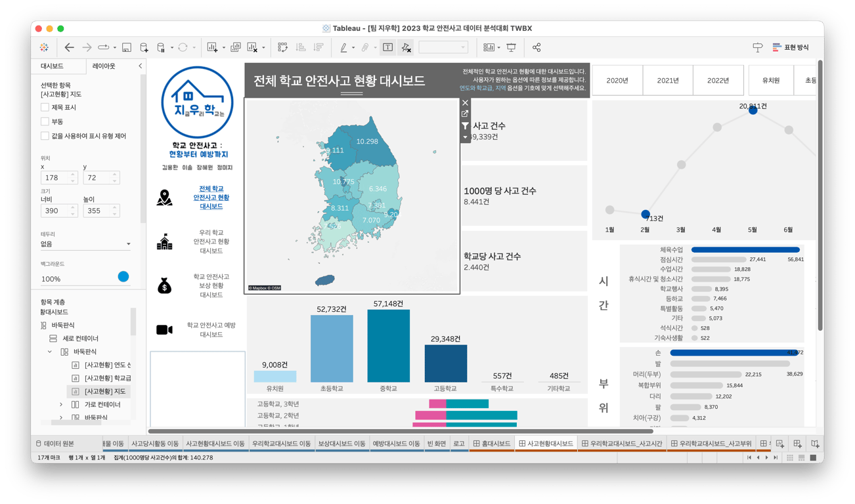The image size is (855, 504).
Task: Click the Share workbook icon
Action: click(537, 47)
